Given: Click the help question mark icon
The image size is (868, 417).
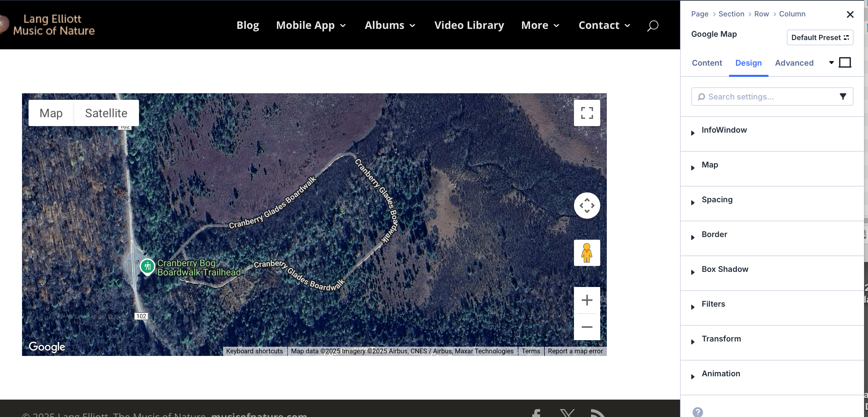Looking at the screenshot, I should (697, 412).
